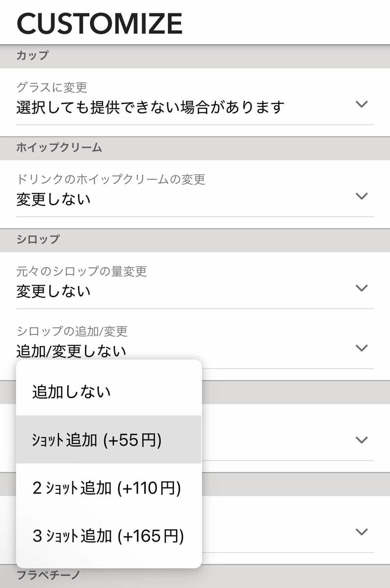The height and width of the screenshot is (588, 390).
Task: Click the CUSTOMIZE heading
Action: point(100,23)
